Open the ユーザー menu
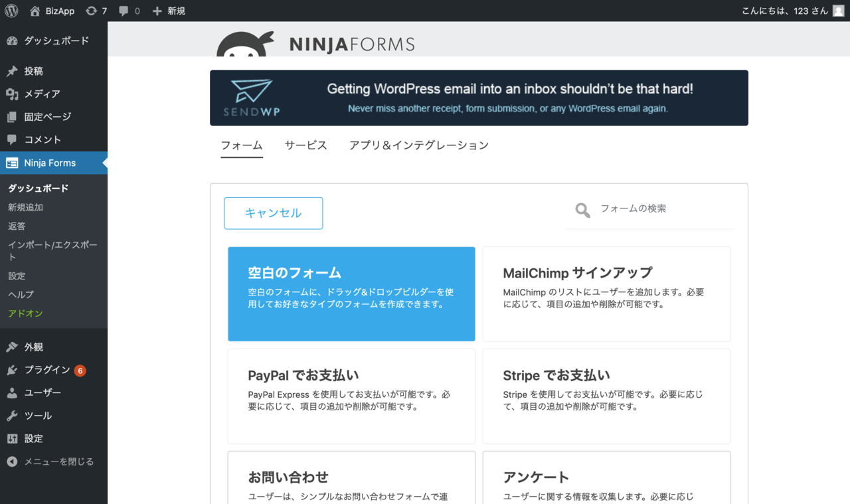Screen dimensions: 850x504 click(x=54, y=392)
